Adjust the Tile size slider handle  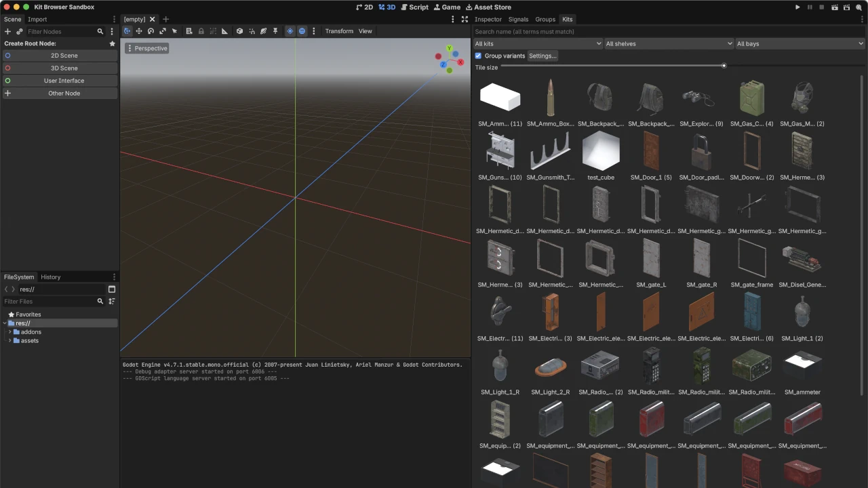724,66
